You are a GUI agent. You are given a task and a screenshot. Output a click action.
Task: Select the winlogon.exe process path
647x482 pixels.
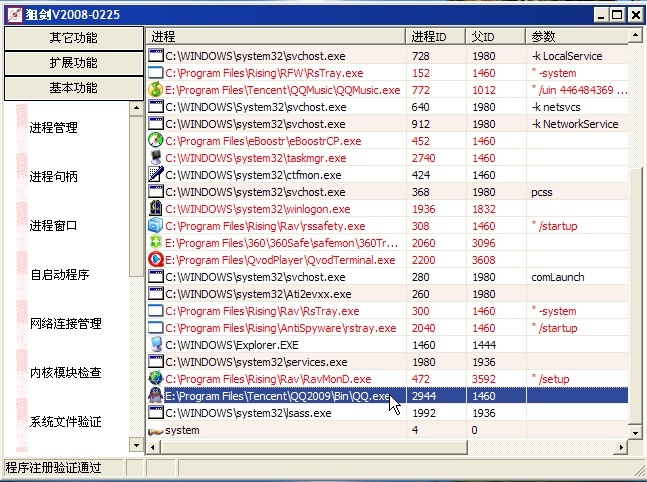click(257, 209)
